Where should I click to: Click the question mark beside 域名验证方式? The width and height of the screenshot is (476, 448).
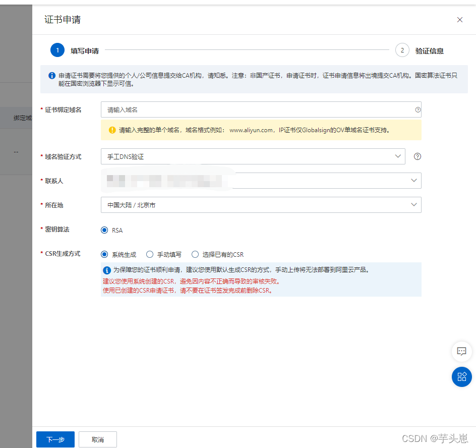coord(417,156)
